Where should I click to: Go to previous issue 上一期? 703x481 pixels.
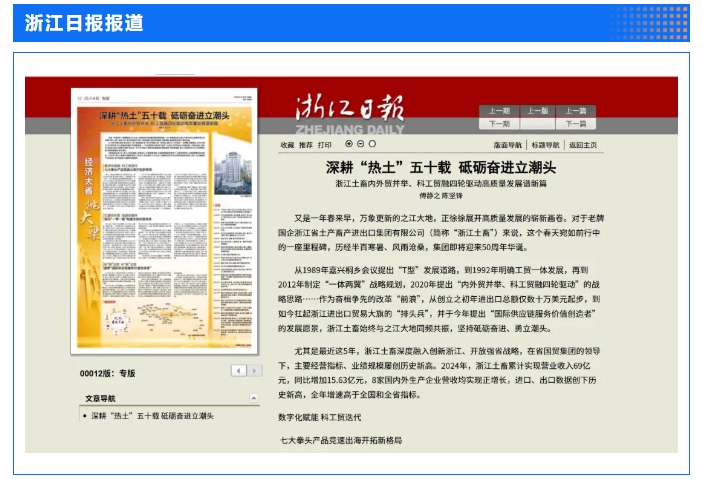point(499,111)
